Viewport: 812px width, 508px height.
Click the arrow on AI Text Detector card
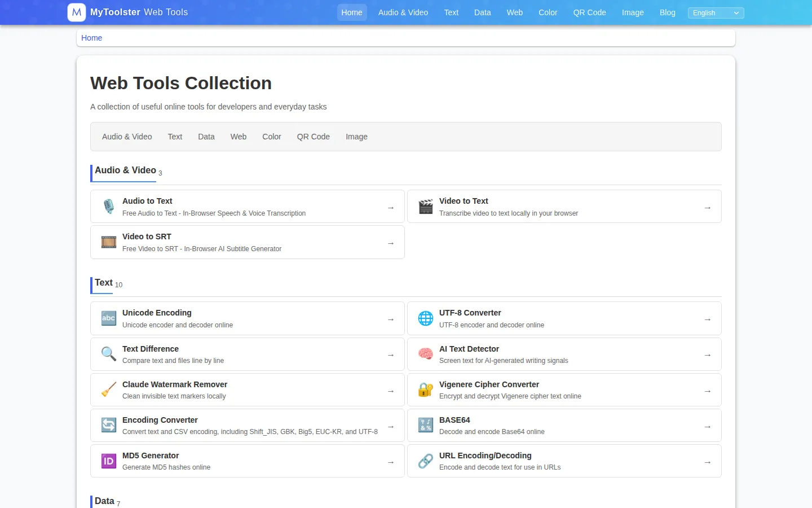708,355
